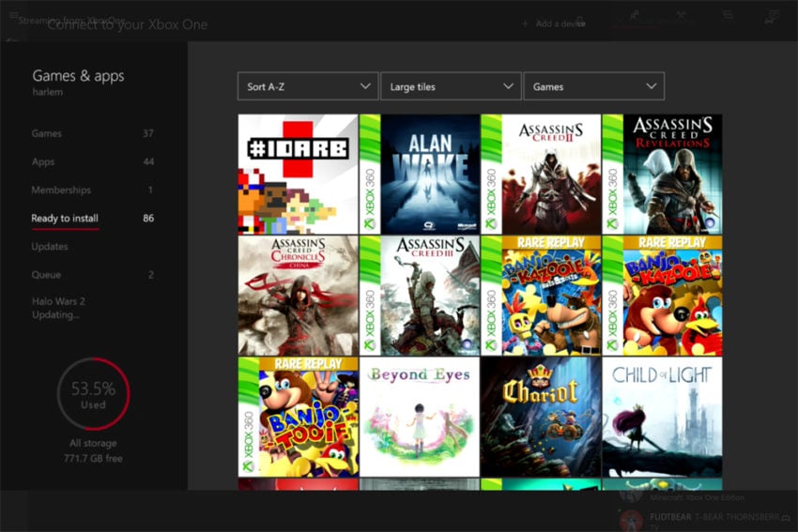The height and width of the screenshot is (532, 798).
Task: Open the Alan Wake game tile
Action: [x=420, y=174]
